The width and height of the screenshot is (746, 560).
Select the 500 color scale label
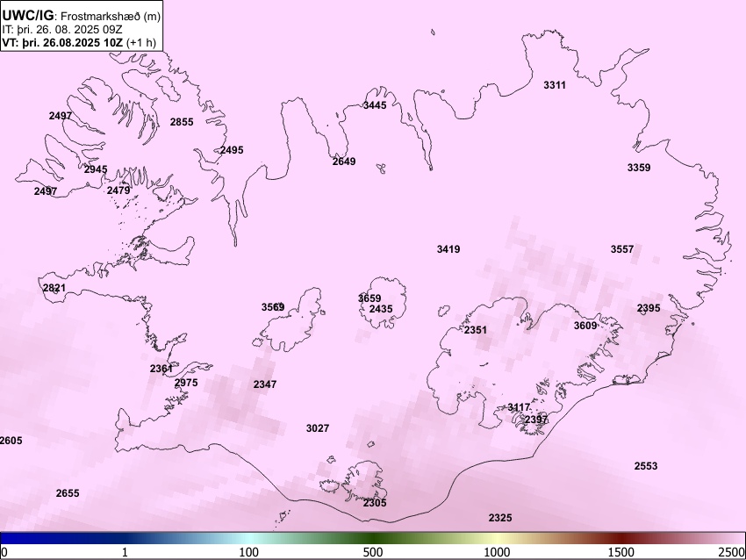(373, 552)
